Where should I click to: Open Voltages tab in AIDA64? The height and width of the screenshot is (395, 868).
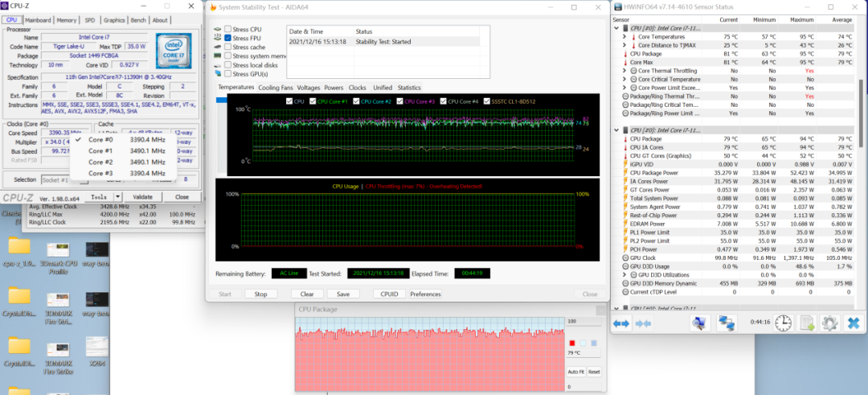pyautogui.click(x=309, y=88)
